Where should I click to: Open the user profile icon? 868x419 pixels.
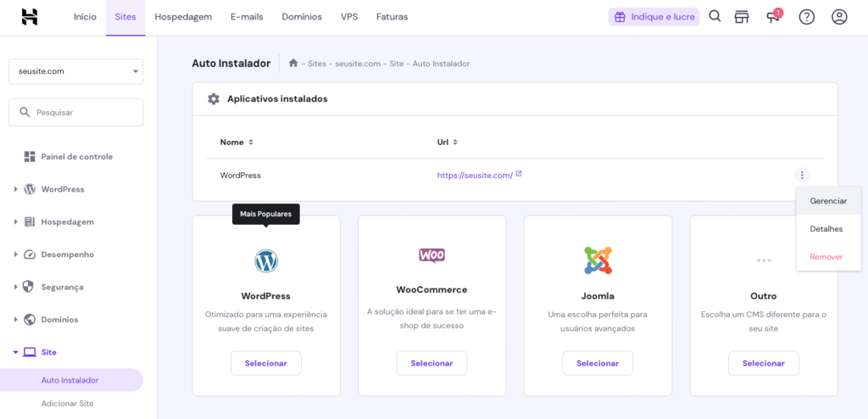(x=839, y=17)
